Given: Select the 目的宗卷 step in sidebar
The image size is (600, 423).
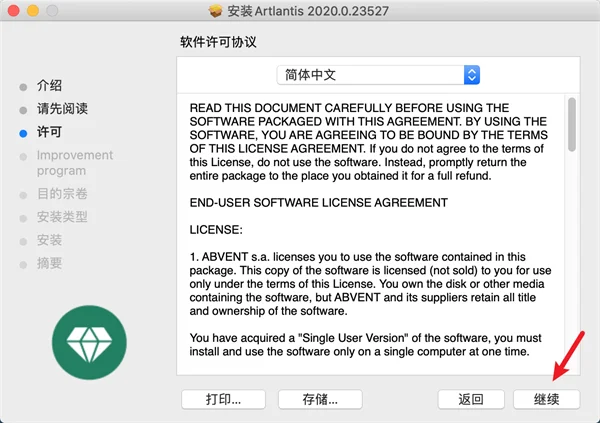Looking at the screenshot, I should [62, 194].
